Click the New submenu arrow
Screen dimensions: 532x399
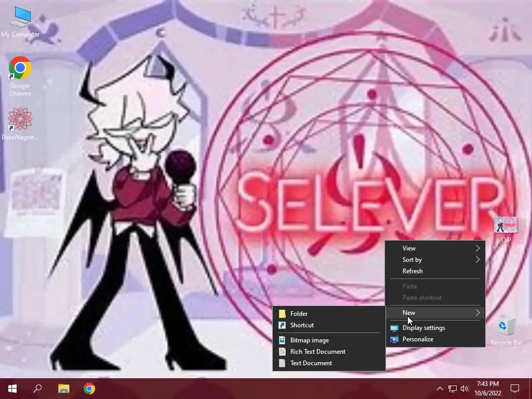point(478,312)
